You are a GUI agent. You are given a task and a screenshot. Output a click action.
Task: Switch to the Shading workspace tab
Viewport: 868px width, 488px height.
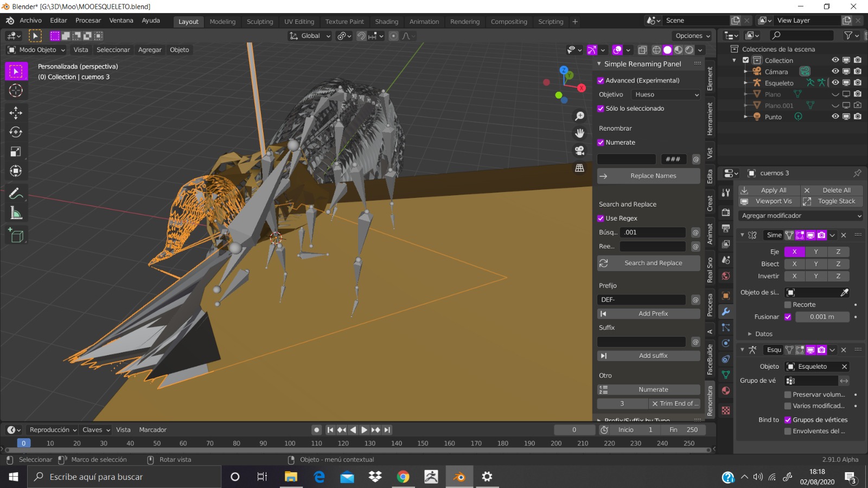387,22
